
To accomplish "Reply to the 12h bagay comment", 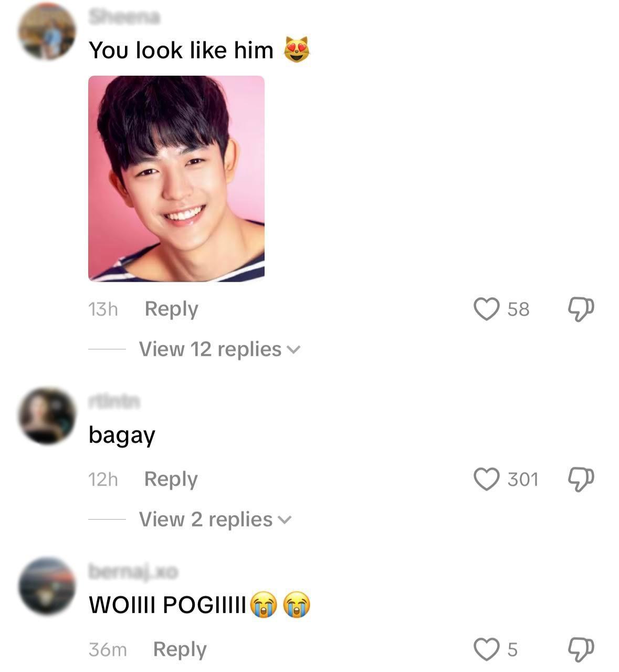I will pos(171,480).
